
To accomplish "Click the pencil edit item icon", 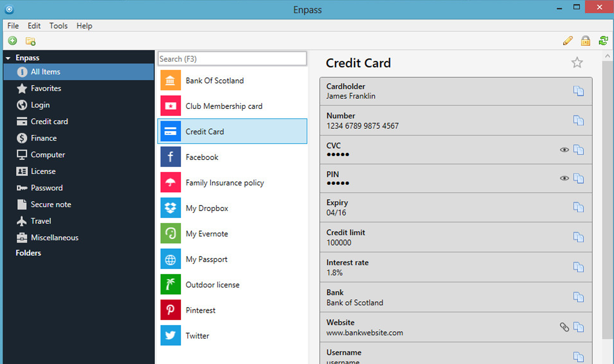I will coord(568,41).
